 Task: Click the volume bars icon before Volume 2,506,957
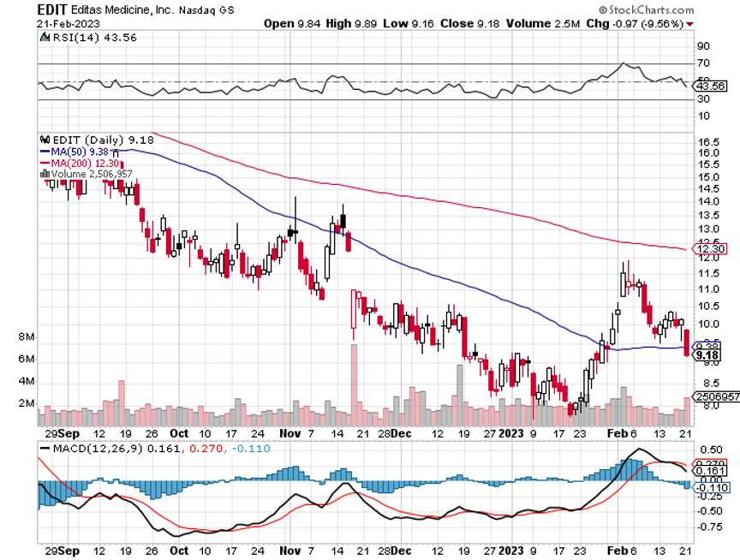(45, 174)
